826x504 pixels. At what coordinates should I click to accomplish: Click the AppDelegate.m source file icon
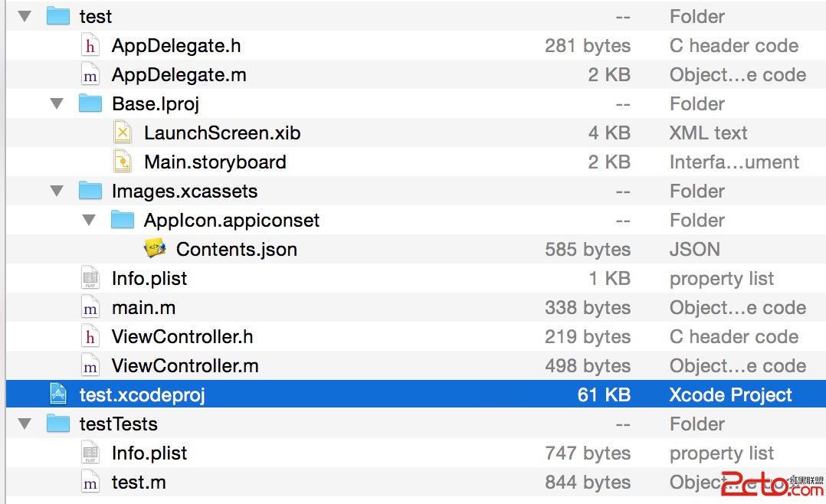coord(90,75)
